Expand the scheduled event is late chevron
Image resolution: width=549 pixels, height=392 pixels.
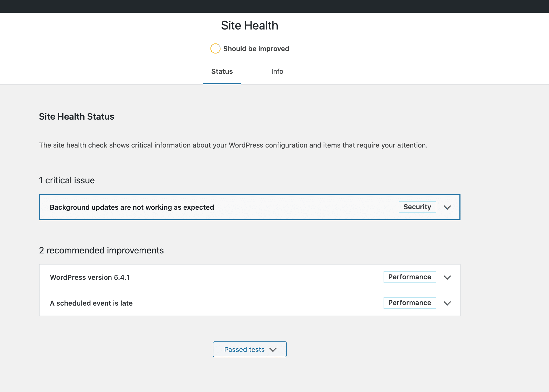coord(447,303)
